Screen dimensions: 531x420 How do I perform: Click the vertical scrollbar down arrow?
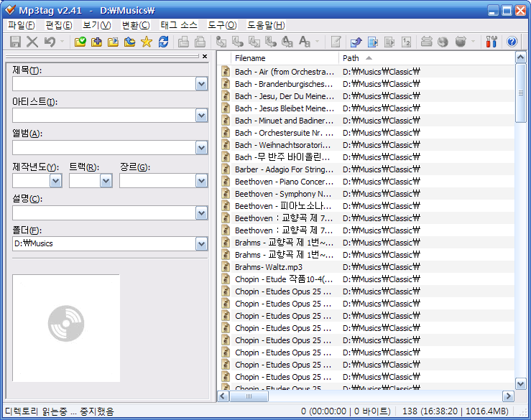point(520,383)
